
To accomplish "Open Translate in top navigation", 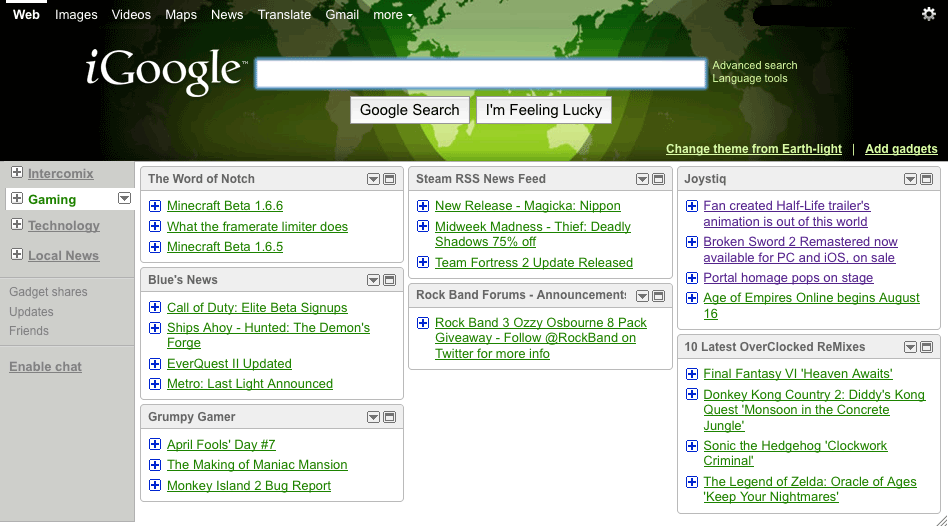I will [284, 15].
